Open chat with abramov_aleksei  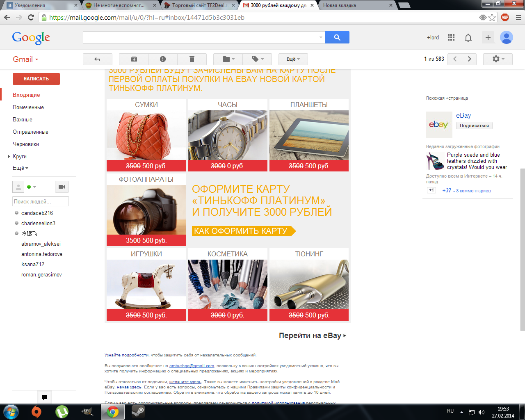pyautogui.click(x=41, y=244)
